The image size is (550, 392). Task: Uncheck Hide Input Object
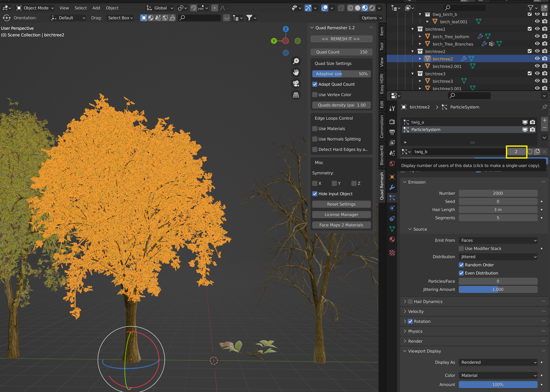315,194
